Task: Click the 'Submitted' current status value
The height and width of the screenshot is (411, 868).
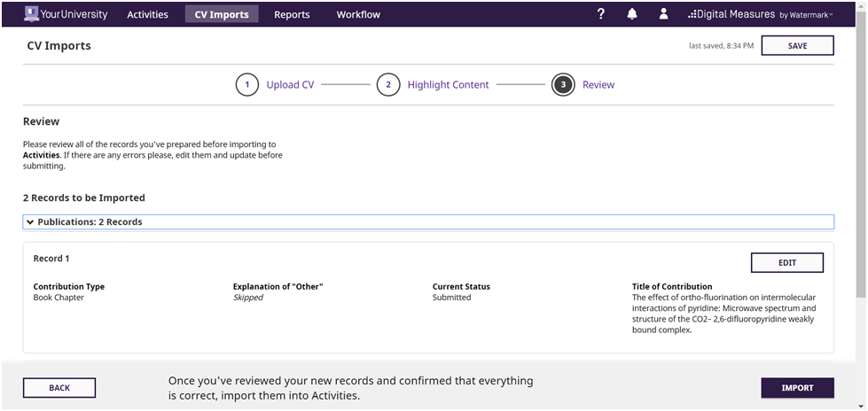Action: click(x=451, y=297)
